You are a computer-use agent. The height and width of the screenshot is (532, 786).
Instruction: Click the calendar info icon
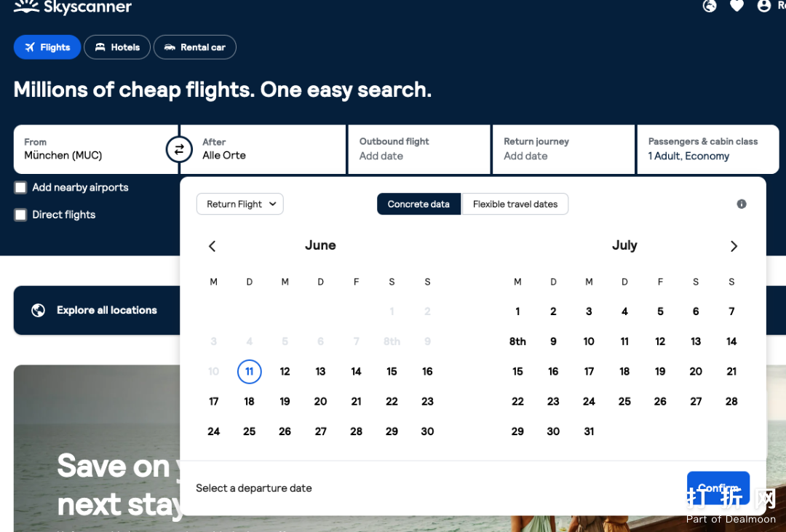click(x=742, y=205)
